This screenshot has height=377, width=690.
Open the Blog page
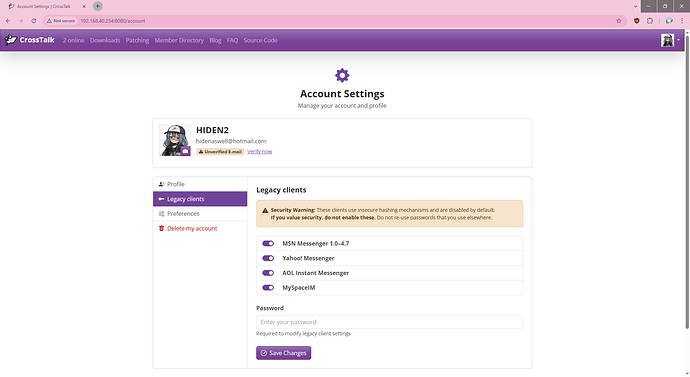point(215,40)
